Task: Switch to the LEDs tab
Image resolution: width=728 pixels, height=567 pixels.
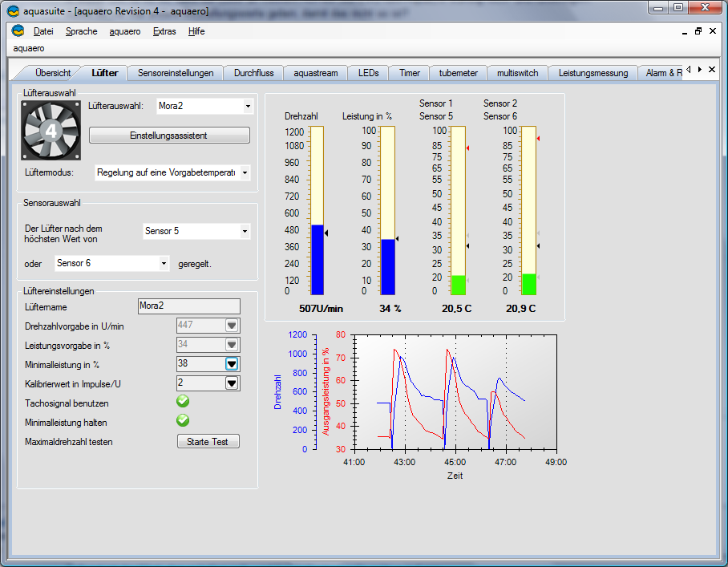Action: tap(368, 73)
